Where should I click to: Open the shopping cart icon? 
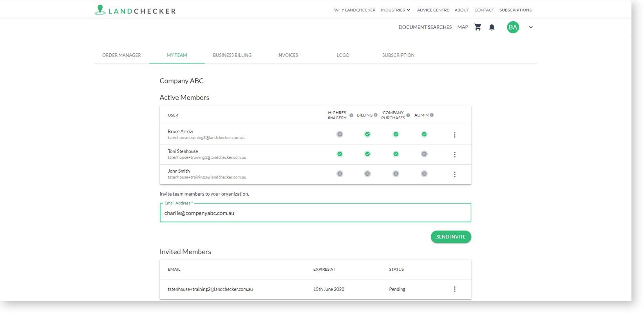(478, 27)
